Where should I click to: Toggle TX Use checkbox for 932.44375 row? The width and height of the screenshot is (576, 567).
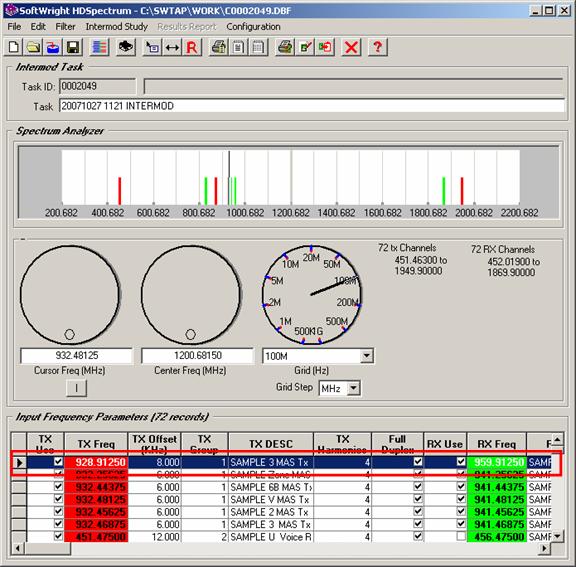[x=58, y=487]
